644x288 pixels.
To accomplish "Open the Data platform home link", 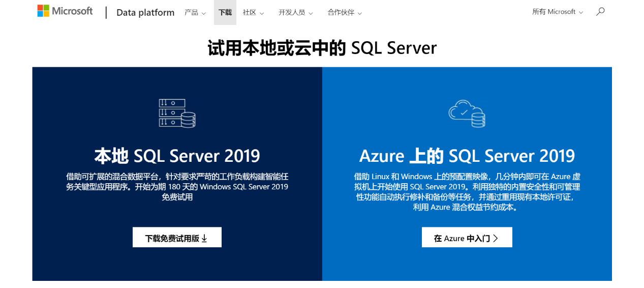I will [x=145, y=12].
